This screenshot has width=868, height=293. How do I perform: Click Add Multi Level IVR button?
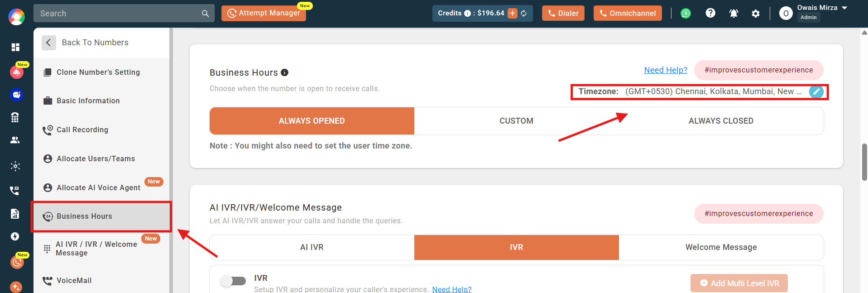739,283
